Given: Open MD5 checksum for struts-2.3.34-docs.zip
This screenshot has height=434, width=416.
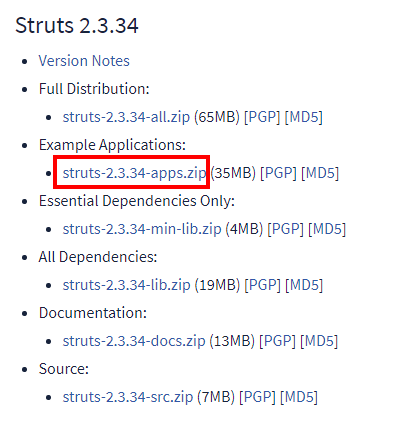Looking at the screenshot, I should point(319,341).
